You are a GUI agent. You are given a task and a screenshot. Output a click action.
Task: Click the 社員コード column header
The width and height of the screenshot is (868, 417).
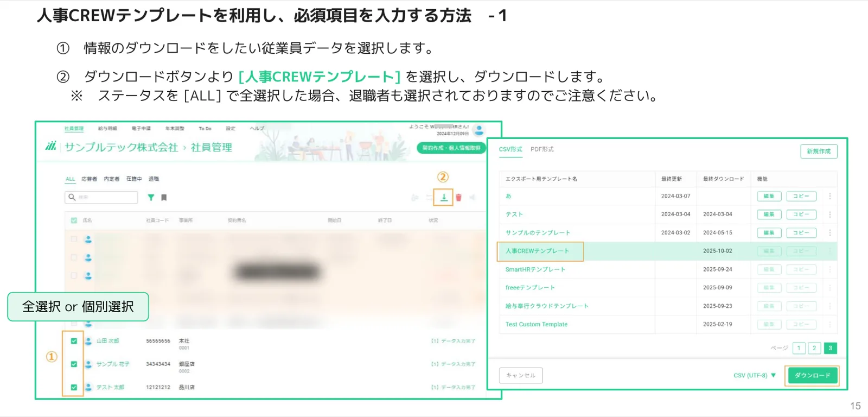pyautogui.click(x=157, y=220)
